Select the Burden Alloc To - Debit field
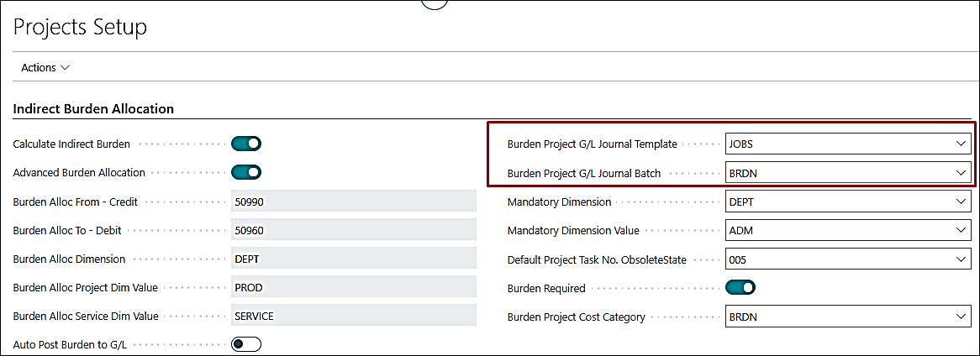The image size is (980, 356). 353,231
